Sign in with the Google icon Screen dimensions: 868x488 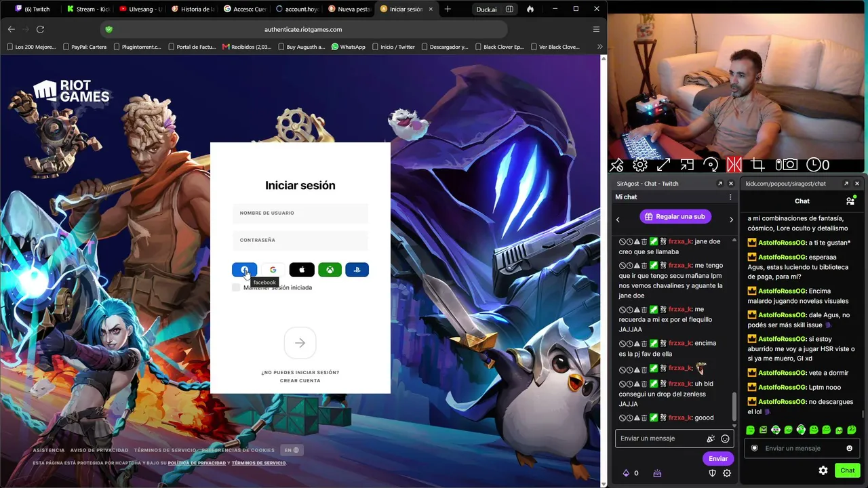click(273, 270)
